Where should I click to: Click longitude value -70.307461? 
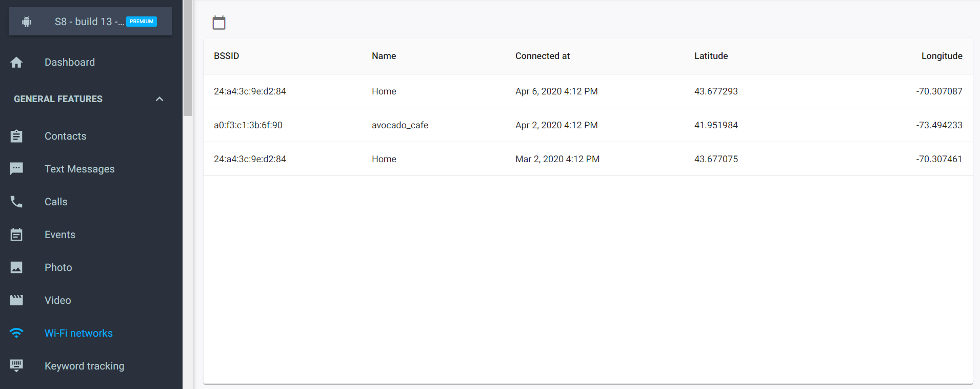pyautogui.click(x=939, y=159)
